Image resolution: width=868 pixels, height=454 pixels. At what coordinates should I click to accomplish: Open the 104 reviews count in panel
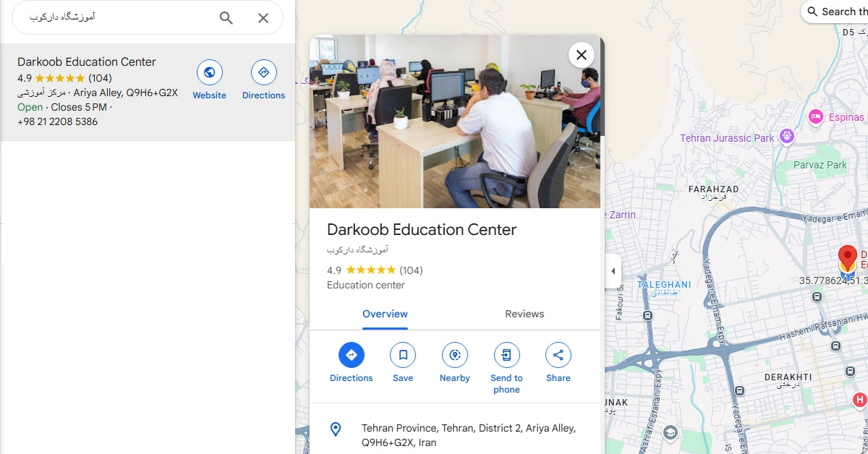[411, 270]
